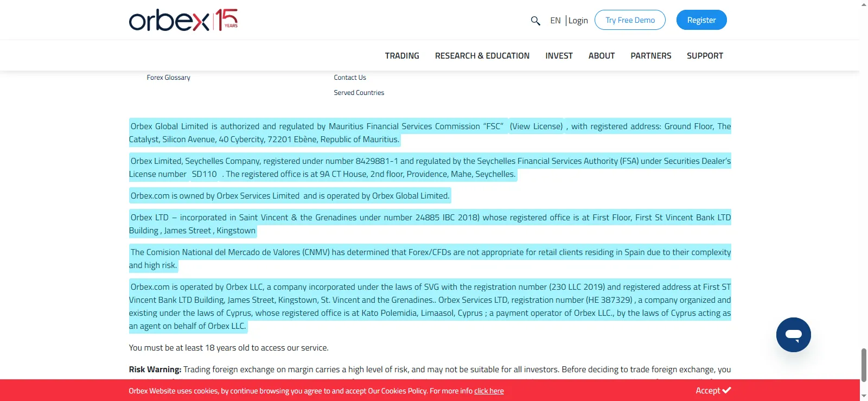The height and width of the screenshot is (401, 868).
Task: Open the EN language selector
Action: 556,21
